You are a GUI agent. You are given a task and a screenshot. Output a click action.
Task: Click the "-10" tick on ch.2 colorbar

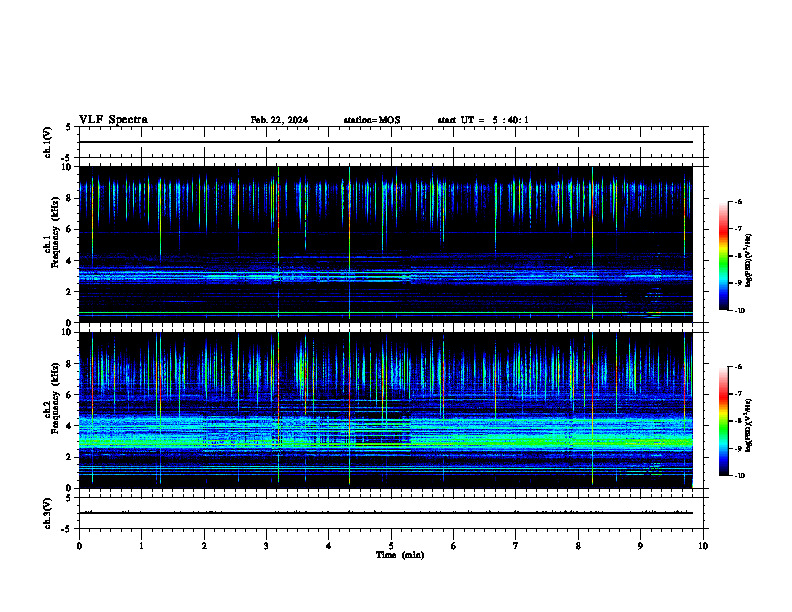[x=740, y=476]
